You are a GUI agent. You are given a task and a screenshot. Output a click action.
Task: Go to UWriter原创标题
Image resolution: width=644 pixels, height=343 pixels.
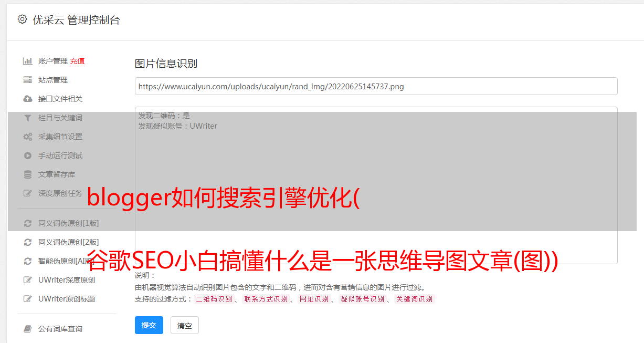click(x=67, y=299)
